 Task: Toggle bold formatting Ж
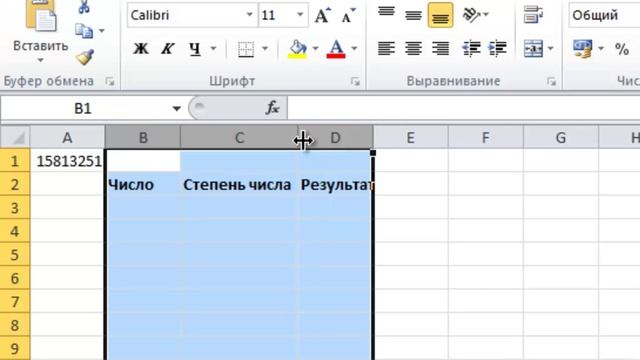(x=141, y=49)
